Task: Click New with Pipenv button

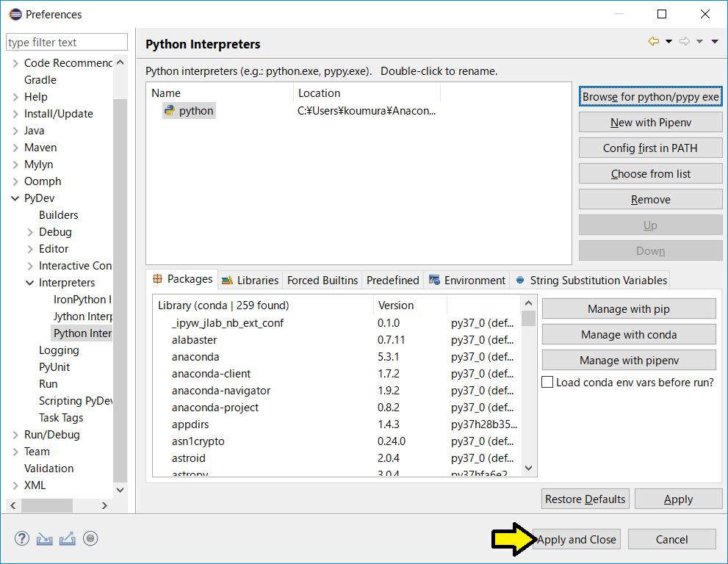Action: pos(650,123)
